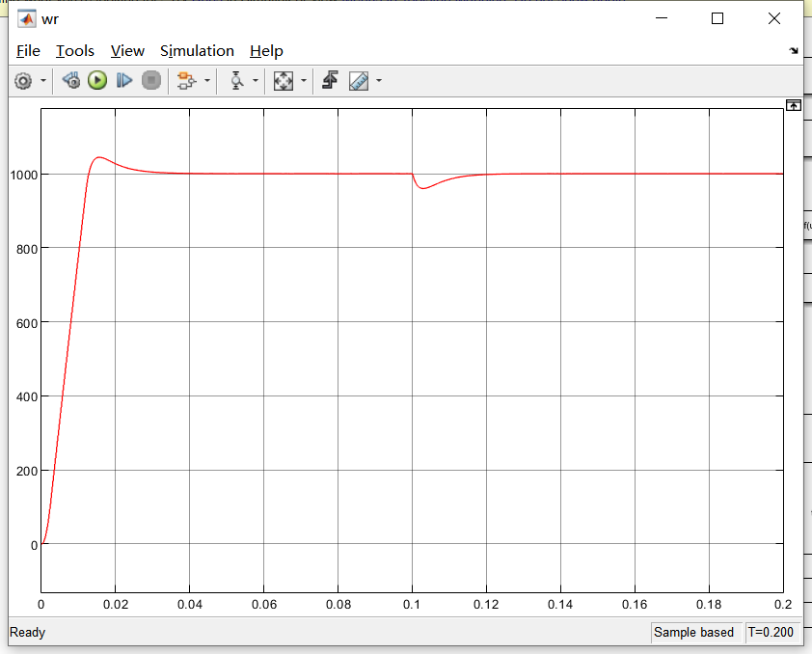
Task: Open the Trigger panel icon
Action: pos(236,81)
